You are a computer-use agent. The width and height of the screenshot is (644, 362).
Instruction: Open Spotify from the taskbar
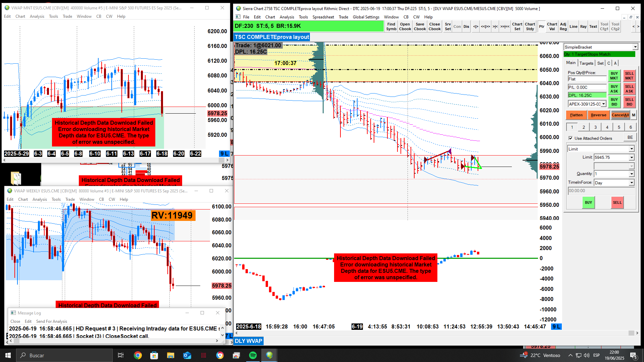pos(253,355)
